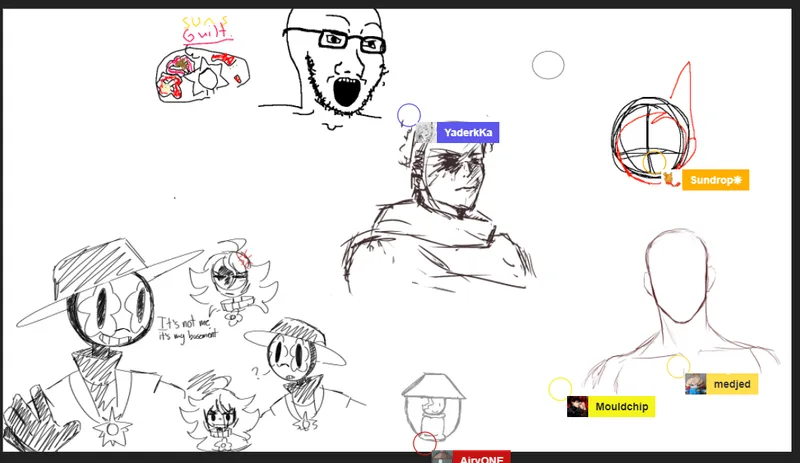The height and width of the screenshot is (463, 800).
Task: Click the empty gray cursor circle
Action: click(x=548, y=66)
